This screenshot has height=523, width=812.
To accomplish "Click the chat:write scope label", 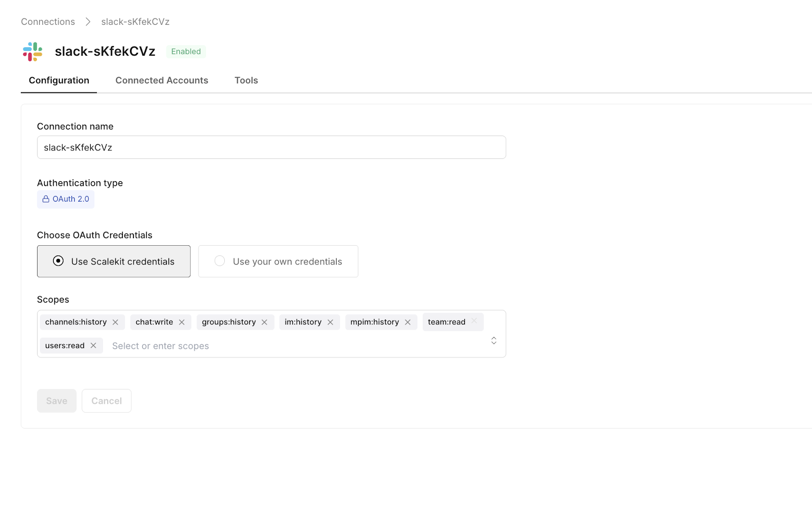I will click(154, 322).
